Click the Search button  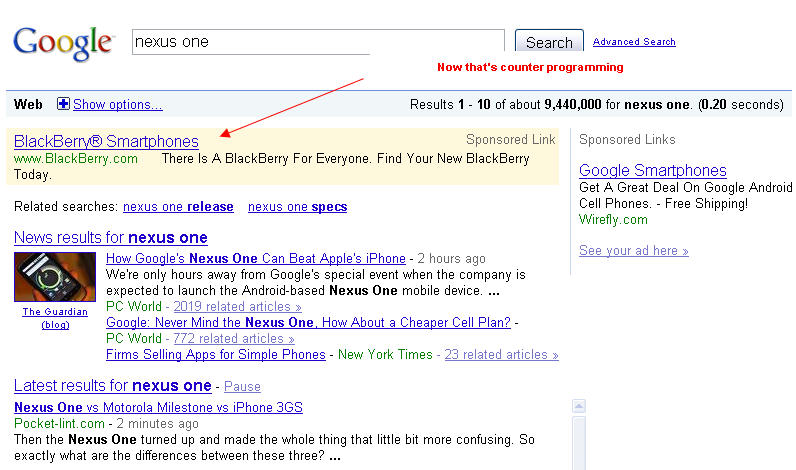tap(549, 42)
